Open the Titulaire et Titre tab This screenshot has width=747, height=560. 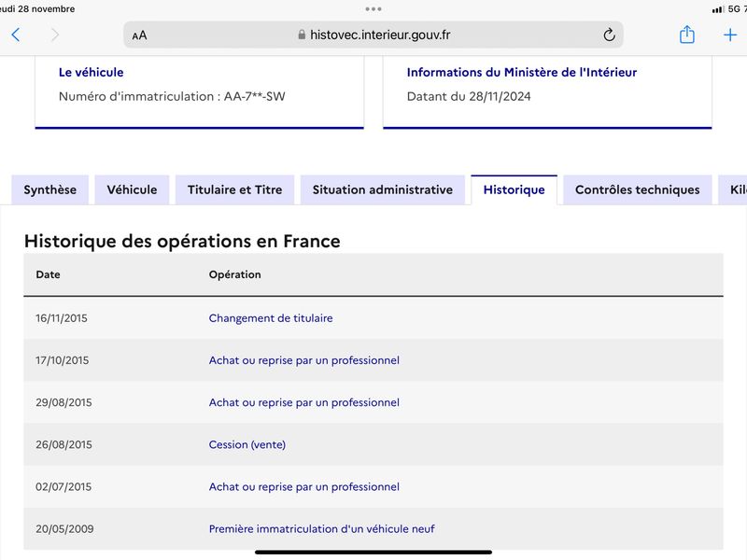(235, 189)
